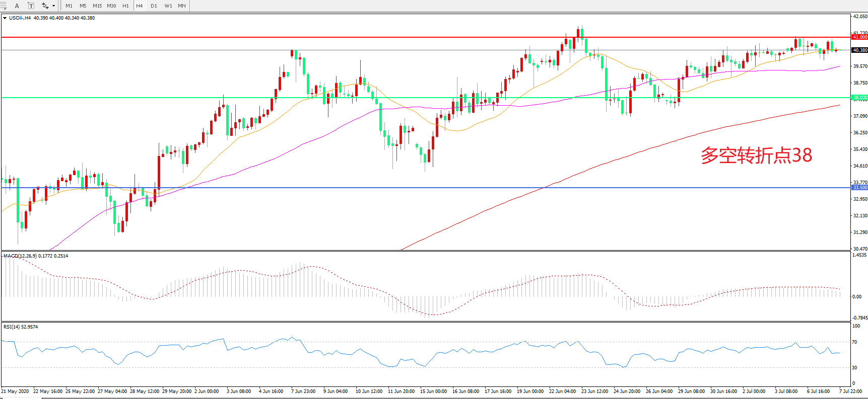Screen dimensions: 868x399
Task: Select the MN monthly timeframe
Action: tap(182, 6)
